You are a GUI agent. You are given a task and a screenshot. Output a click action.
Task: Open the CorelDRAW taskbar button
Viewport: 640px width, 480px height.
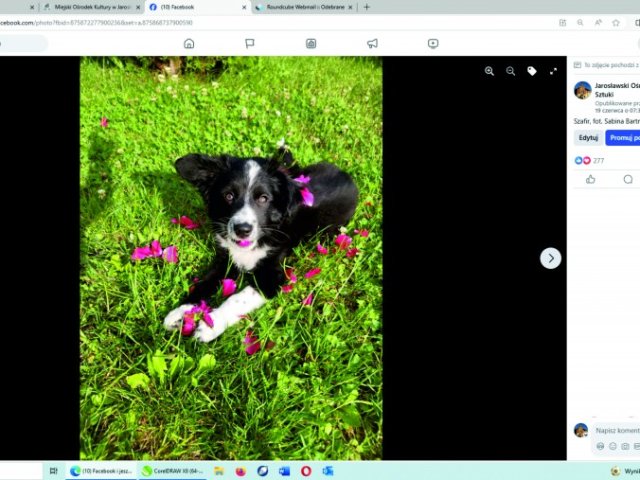coord(172,471)
